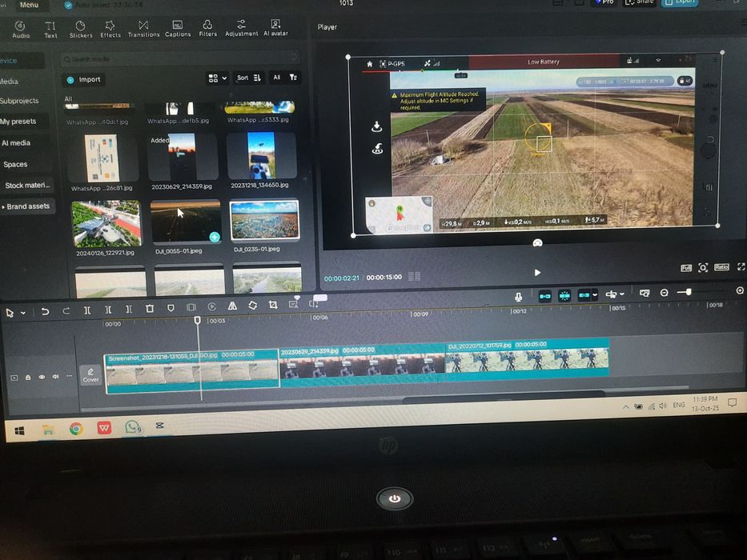Image resolution: width=747 pixels, height=560 pixels.
Task: Expand the linkage options dropdown arrow
Action: coord(595,295)
